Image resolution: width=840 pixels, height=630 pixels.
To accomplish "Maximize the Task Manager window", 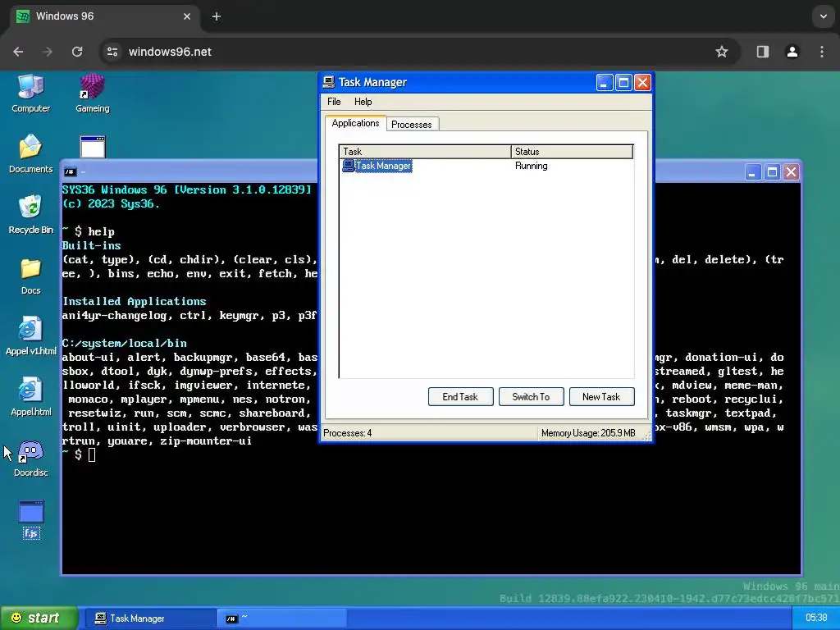I will 623,83.
